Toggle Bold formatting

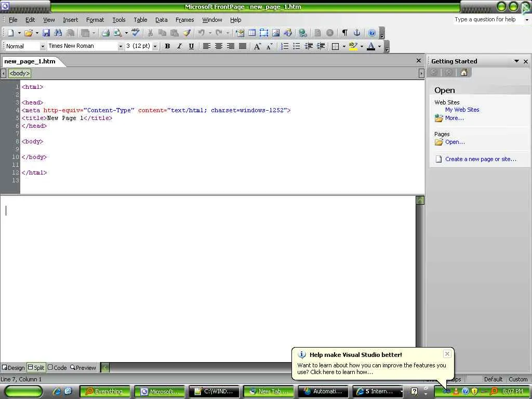[x=167, y=46]
